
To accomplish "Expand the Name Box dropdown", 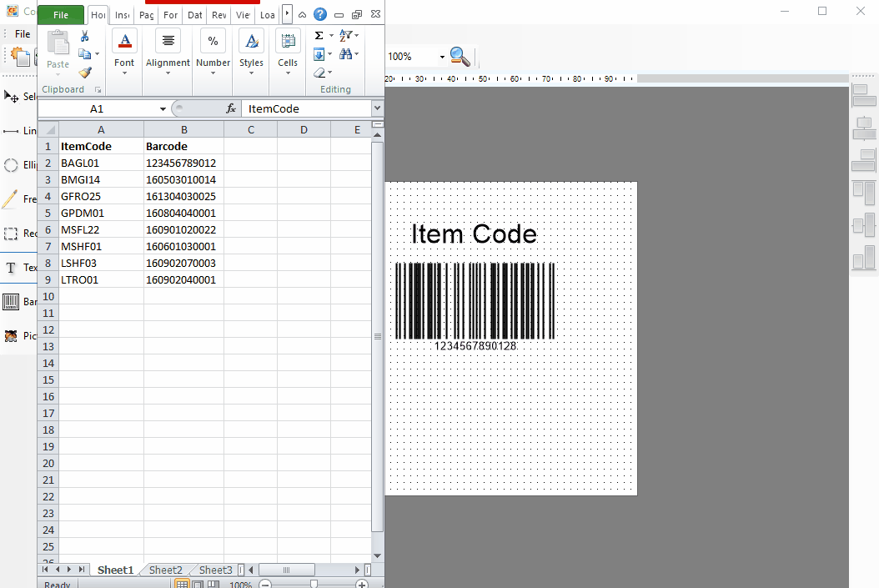I will coord(163,108).
